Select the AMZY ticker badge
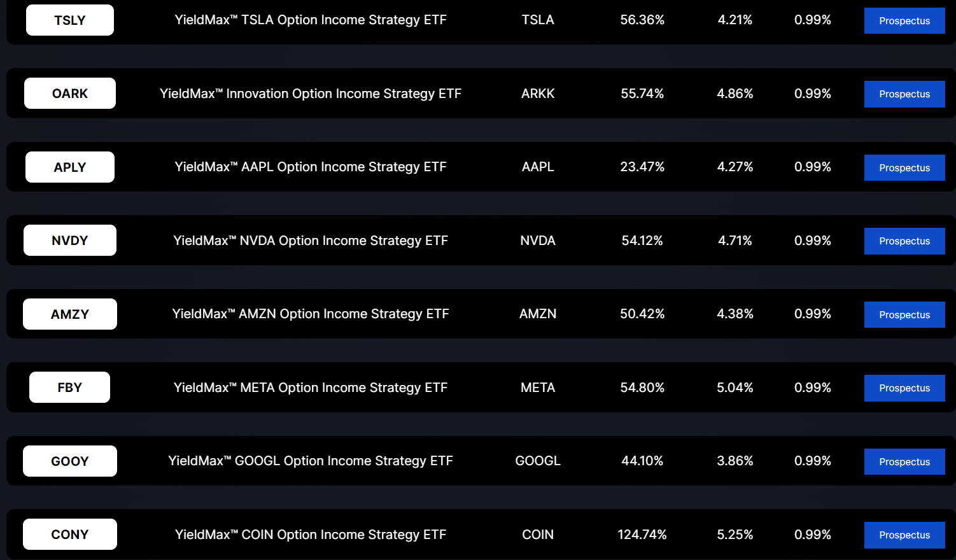Image resolution: width=956 pixels, height=560 pixels. coord(69,314)
